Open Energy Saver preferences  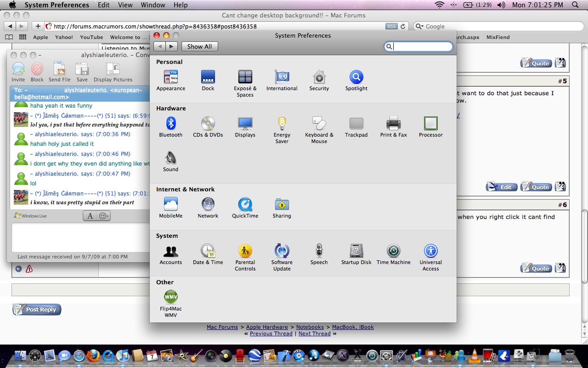point(282,130)
